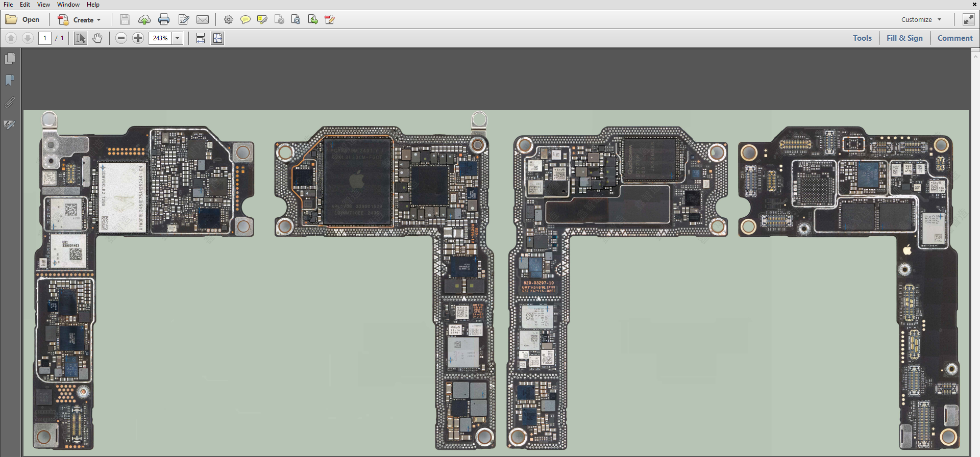
Task: Click the zoom out minus button
Action: point(121,38)
